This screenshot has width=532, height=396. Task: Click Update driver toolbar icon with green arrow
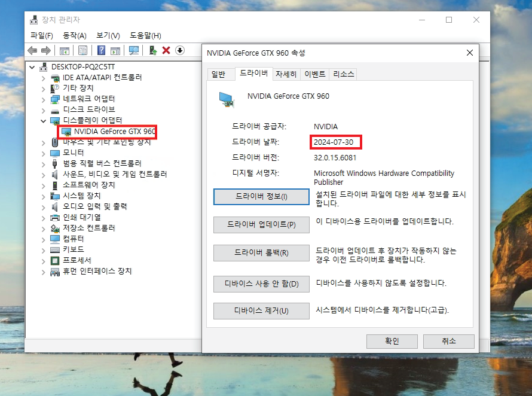tap(152, 50)
